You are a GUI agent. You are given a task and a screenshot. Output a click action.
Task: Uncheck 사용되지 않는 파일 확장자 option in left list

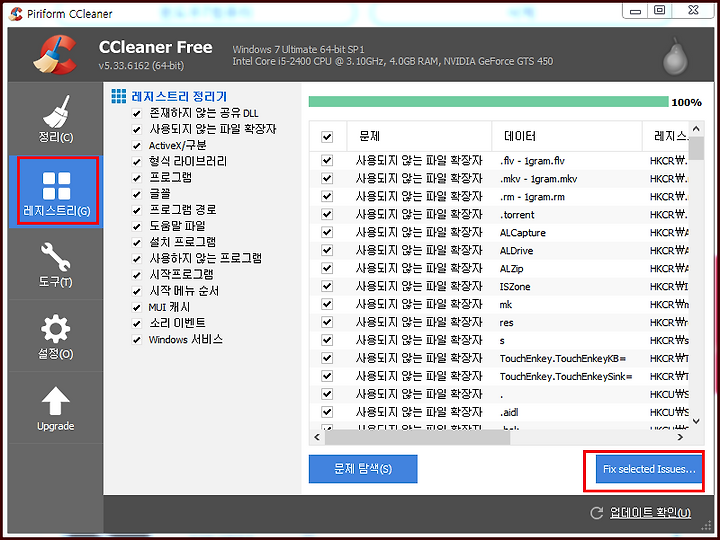[x=136, y=130]
